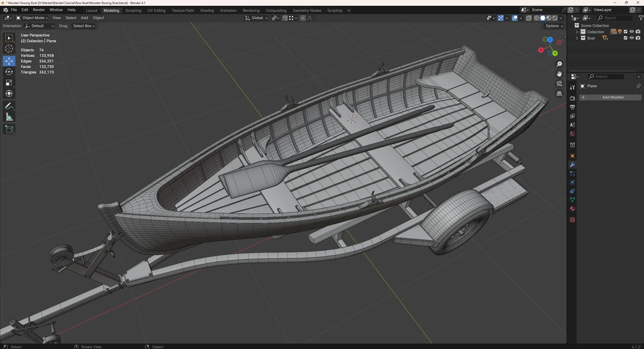Switch to the Sculpting workspace tab
644x349 pixels.
pos(133,11)
